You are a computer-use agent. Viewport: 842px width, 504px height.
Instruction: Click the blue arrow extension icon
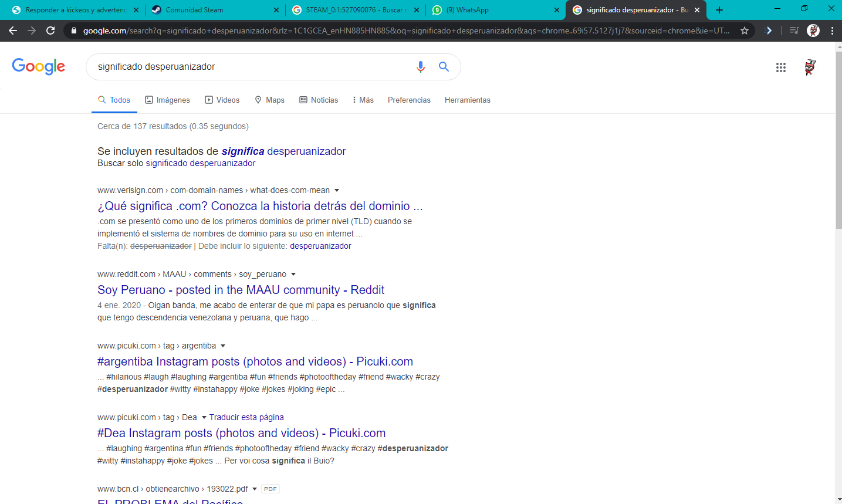[x=769, y=31]
